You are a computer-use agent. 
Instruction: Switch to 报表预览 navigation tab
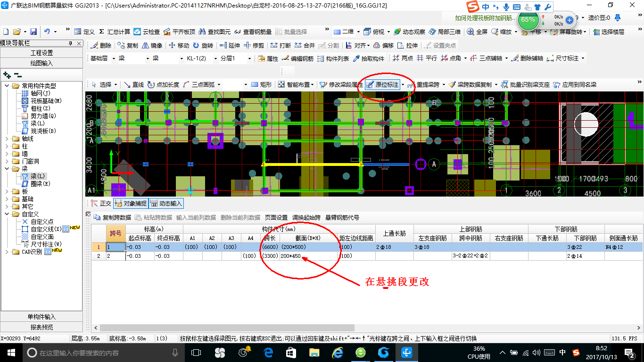pyautogui.click(x=41, y=327)
